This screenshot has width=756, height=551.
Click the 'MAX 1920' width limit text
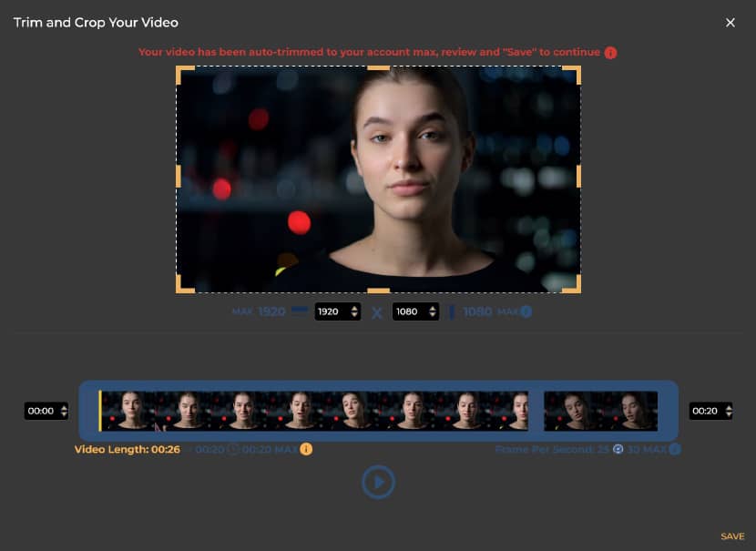(x=259, y=311)
